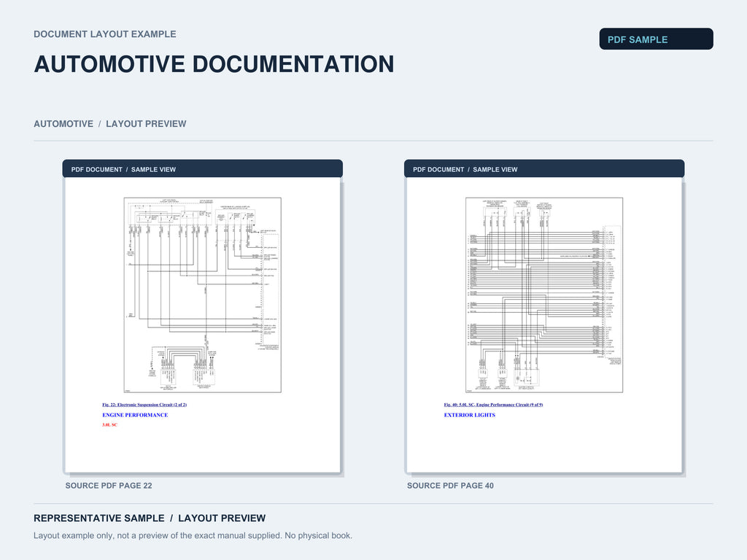The width and height of the screenshot is (747, 560).
Task: Click the AUTOMOTIVE breadcrumb
Action: click(63, 124)
